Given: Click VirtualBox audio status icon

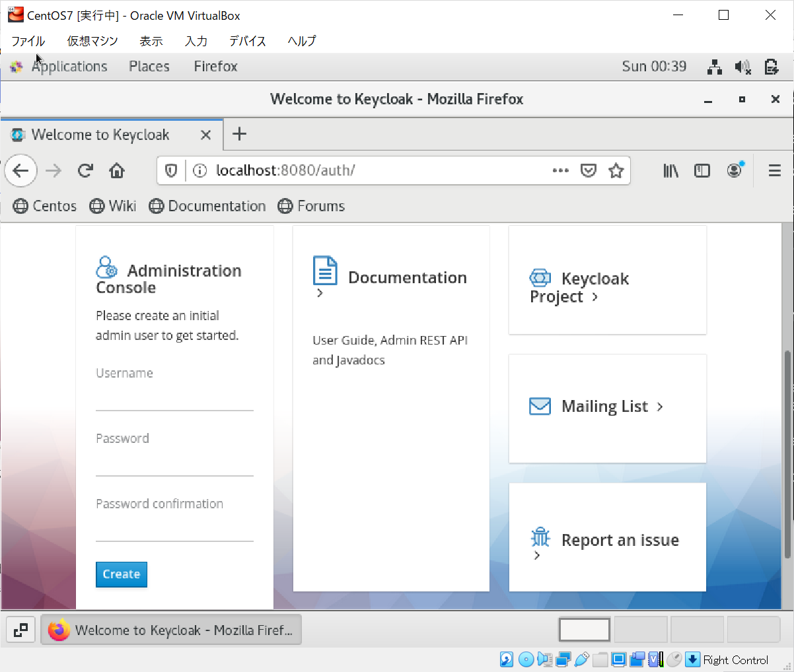Looking at the screenshot, I should (544, 659).
